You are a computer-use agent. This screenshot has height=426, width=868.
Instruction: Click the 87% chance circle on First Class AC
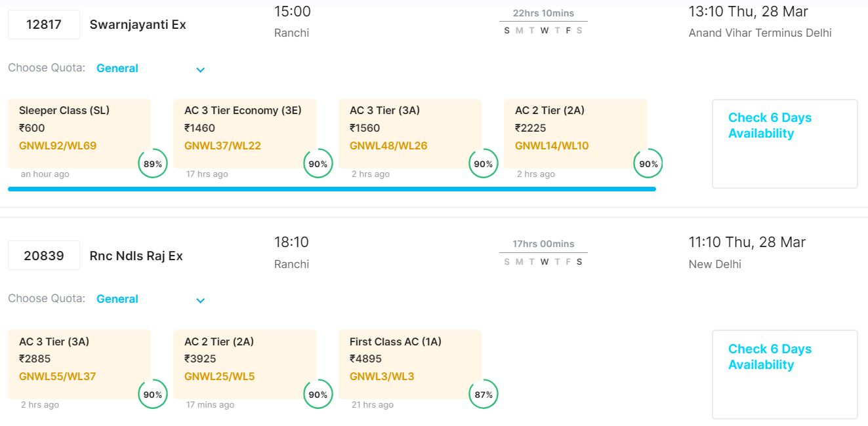tap(483, 395)
